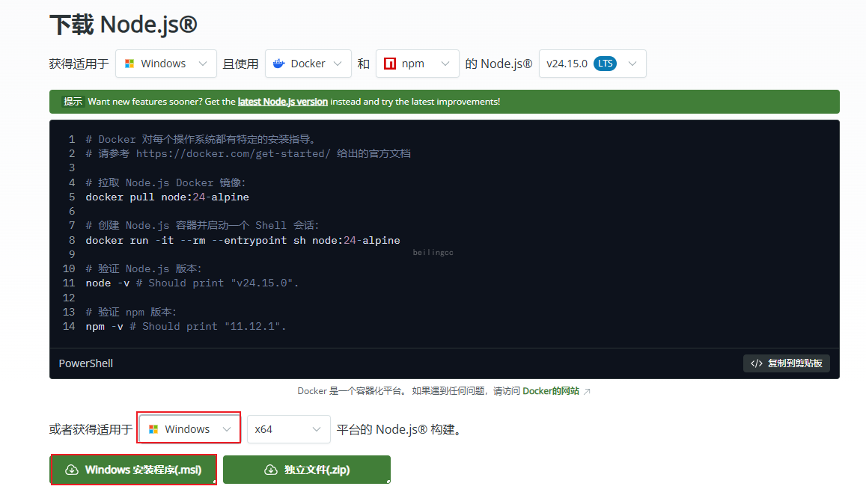Click the 'node -v' code line
The image size is (866, 504).
pos(192,283)
